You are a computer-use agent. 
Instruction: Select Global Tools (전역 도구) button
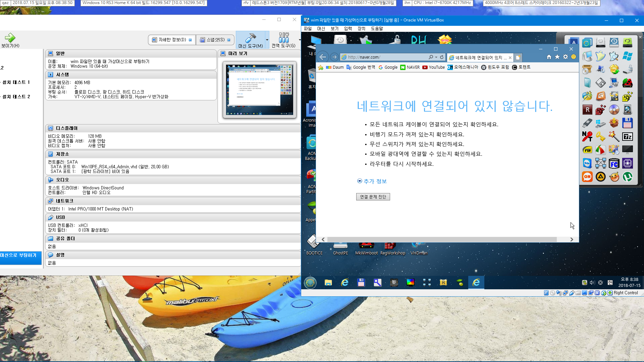283,40
